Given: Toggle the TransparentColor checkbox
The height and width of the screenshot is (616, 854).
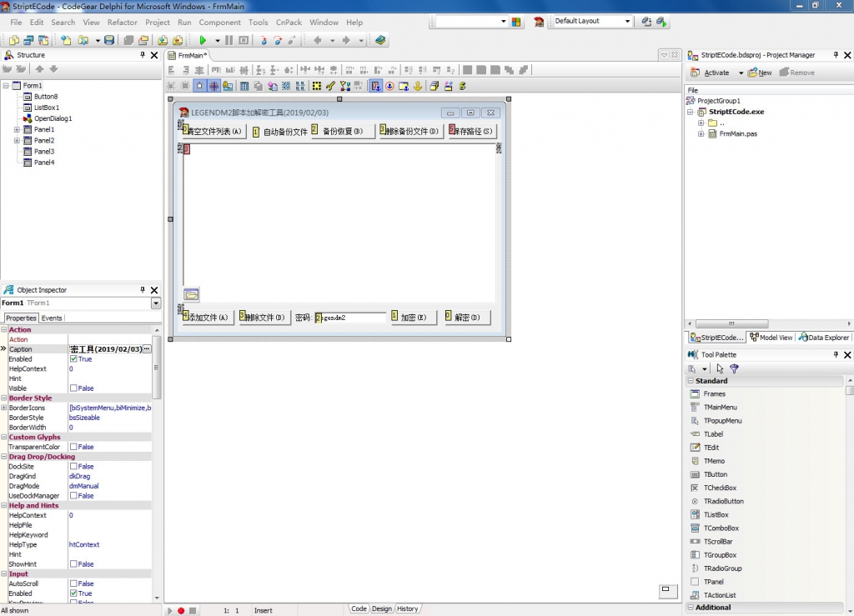Looking at the screenshot, I should [x=73, y=448].
